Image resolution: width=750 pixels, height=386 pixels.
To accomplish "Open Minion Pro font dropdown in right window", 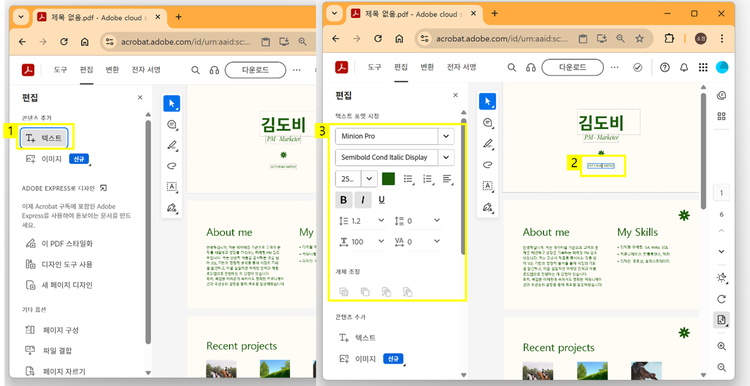I will coord(446,136).
